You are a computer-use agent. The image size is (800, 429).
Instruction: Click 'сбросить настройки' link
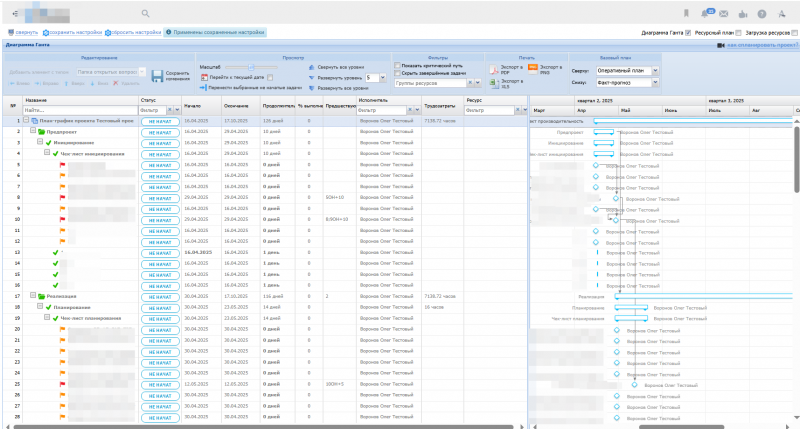point(136,33)
